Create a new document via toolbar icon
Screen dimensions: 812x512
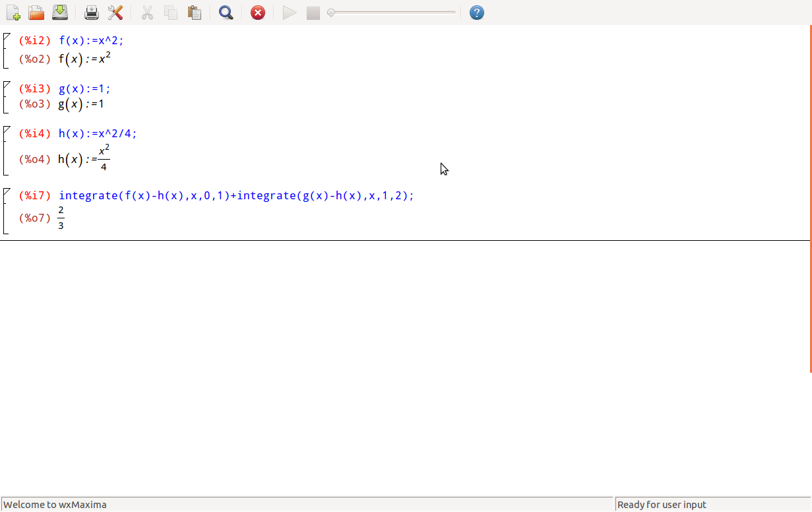[13, 13]
